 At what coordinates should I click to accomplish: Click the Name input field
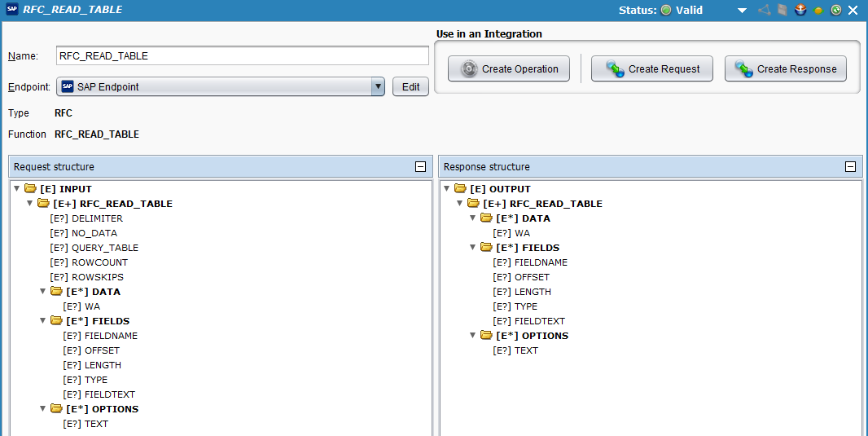pos(242,55)
